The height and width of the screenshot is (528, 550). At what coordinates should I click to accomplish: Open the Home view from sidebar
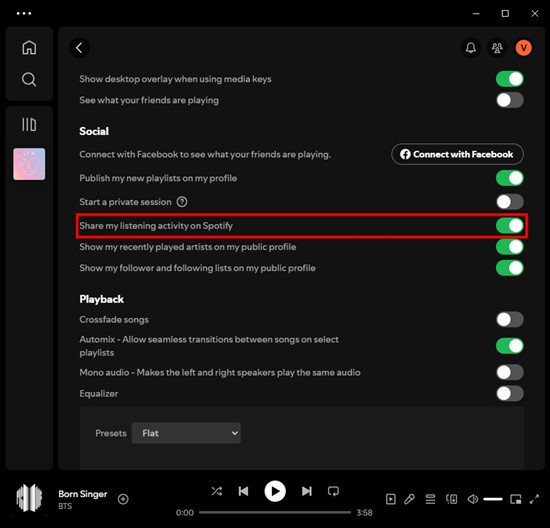(x=29, y=47)
